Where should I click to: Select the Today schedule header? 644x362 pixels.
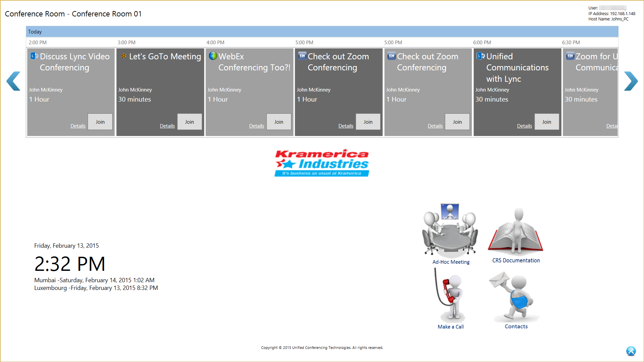pyautogui.click(x=322, y=32)
